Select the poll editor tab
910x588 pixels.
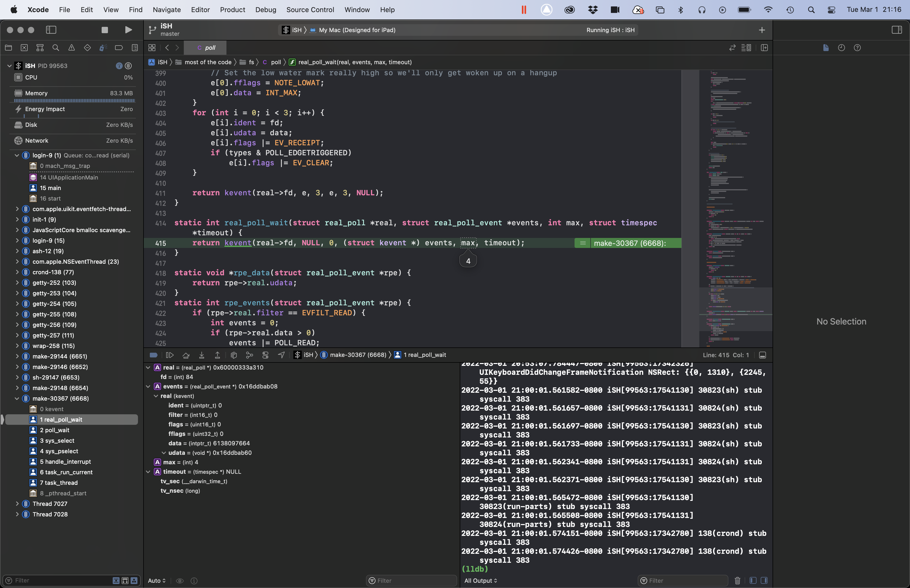pos(205,48)
